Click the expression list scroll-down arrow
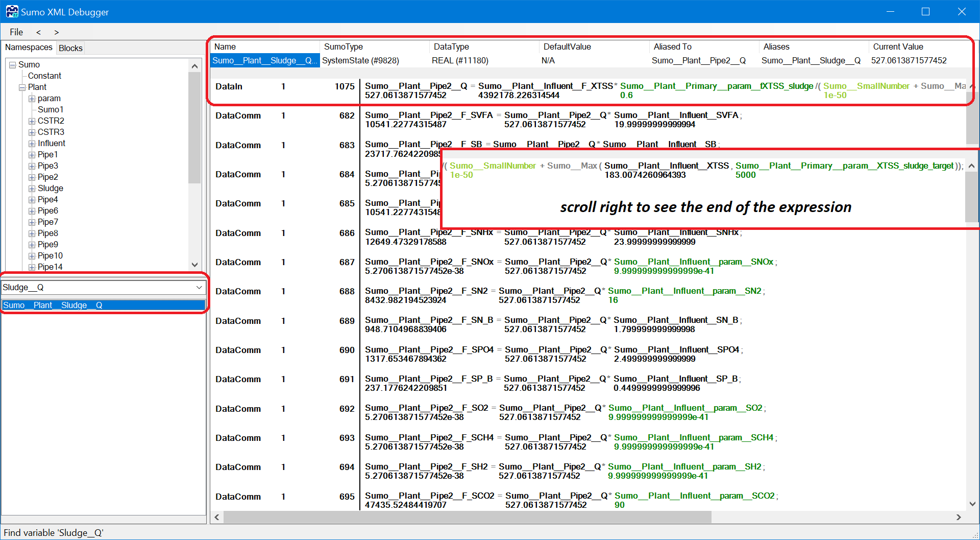Screen dimensions: 980x540 point(972,504)
